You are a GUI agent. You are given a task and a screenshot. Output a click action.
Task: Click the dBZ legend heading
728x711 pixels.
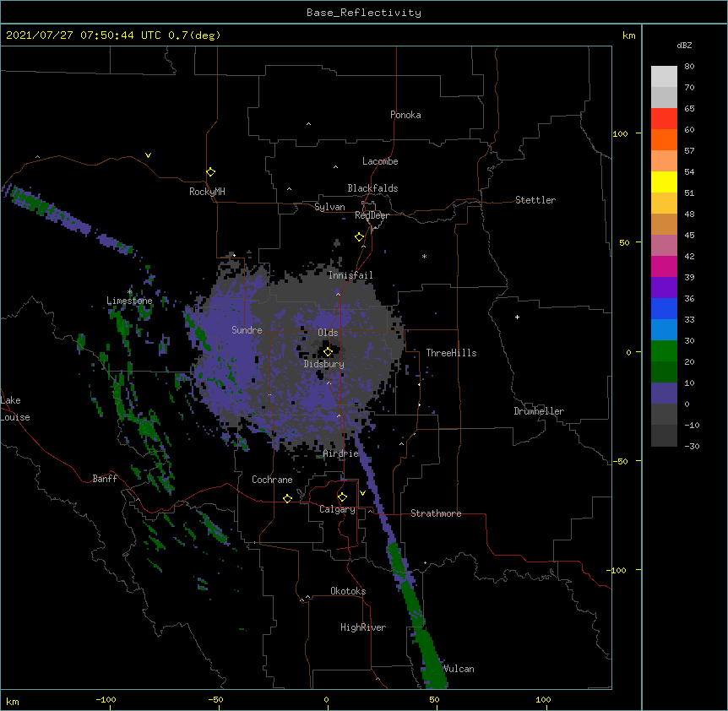(x=684, y=46)
